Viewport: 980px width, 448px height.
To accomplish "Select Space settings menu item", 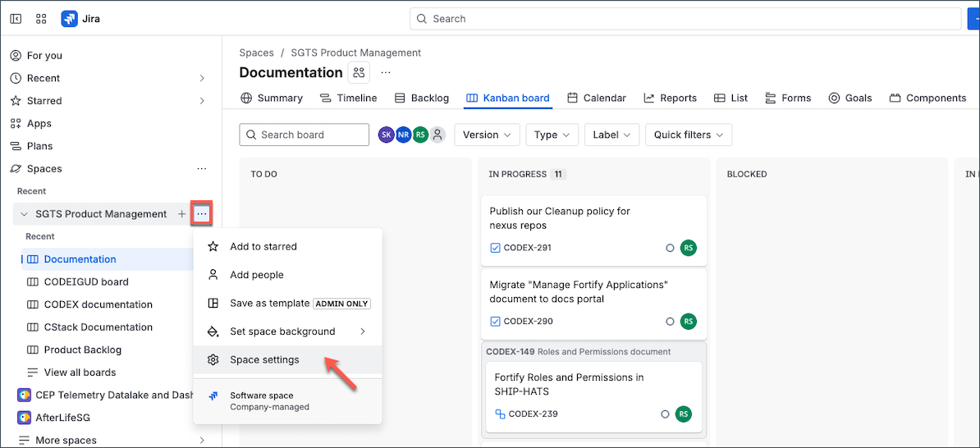I will tap(287, 360).
